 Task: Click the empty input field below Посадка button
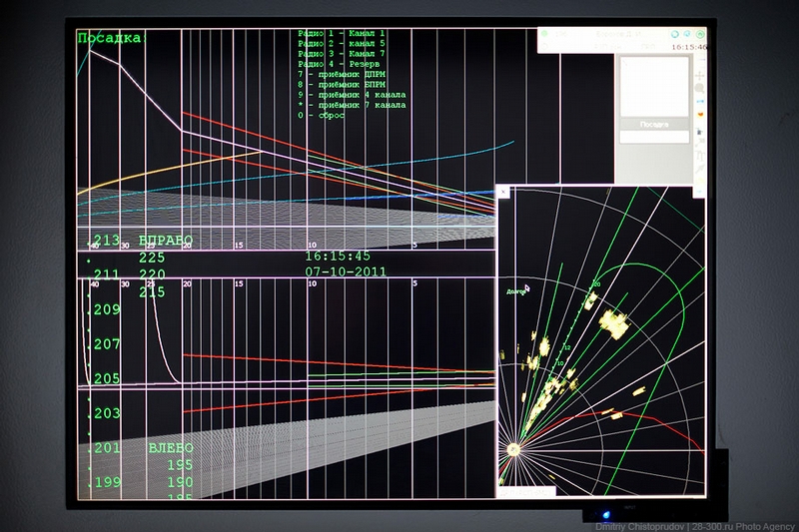point(654,137)
